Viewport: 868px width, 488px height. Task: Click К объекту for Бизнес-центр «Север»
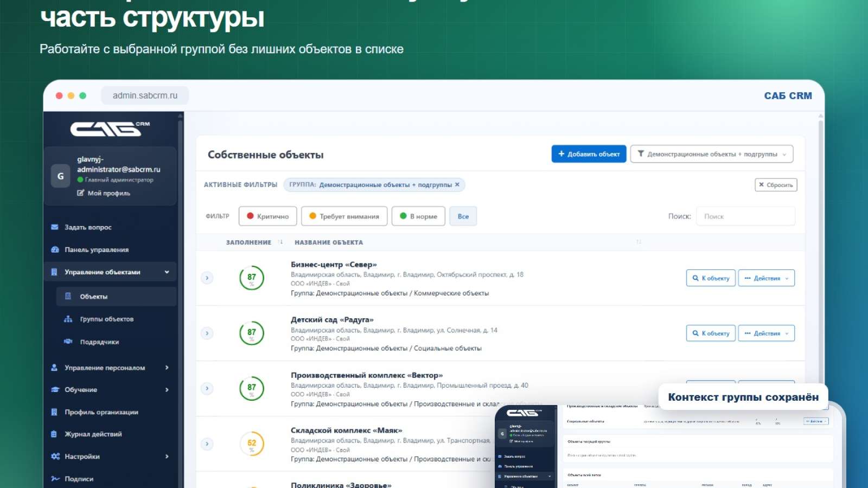(x=711, y=278)
